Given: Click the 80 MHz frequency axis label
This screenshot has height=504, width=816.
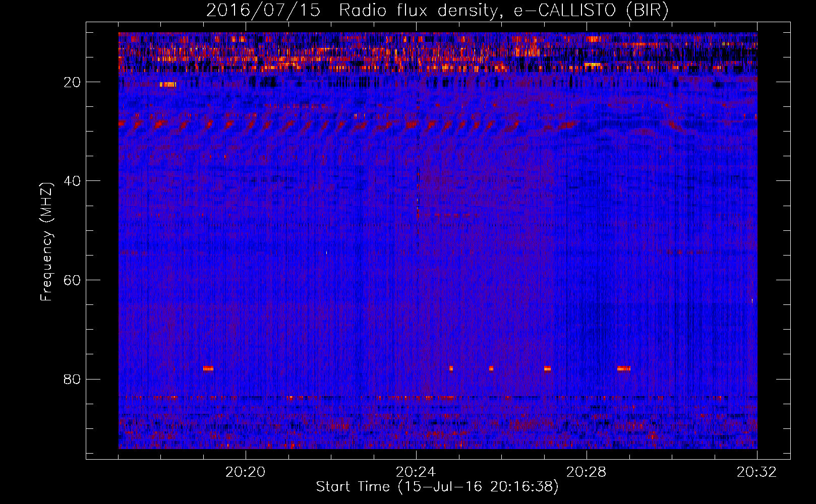Looking at the screenshot, I should pos(73,379).
